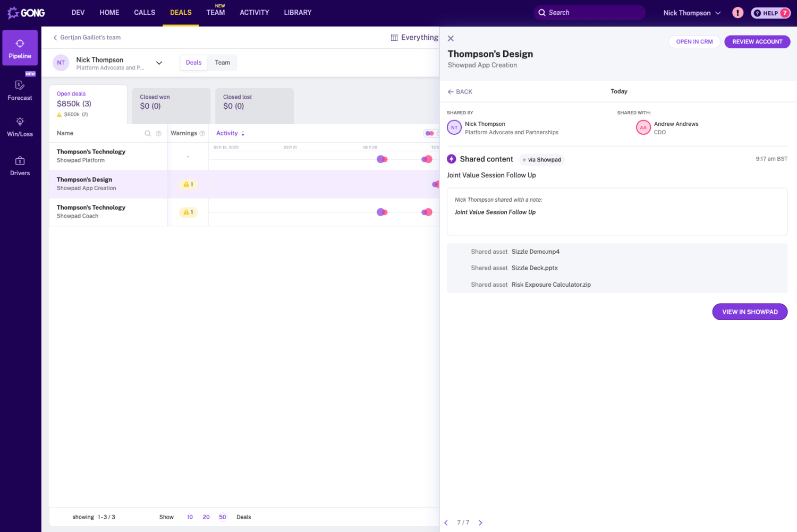This screenshot has width=797, height=532.
Task: Go to Win/Loss analysis
Action: [x=20, y=127]
